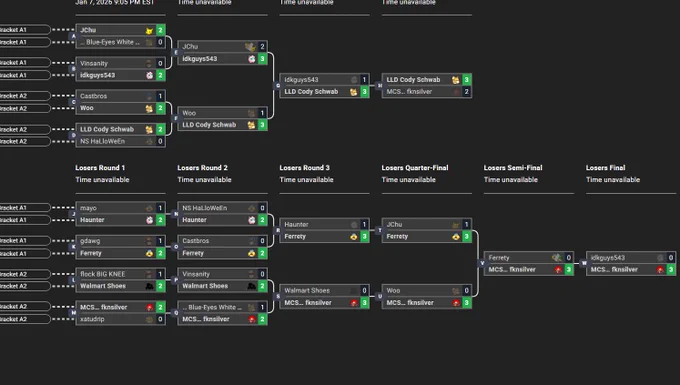This screenshot has height=385, width=680.
Task: Click idkguys543 name in Losers Final match
Action: 608,258
